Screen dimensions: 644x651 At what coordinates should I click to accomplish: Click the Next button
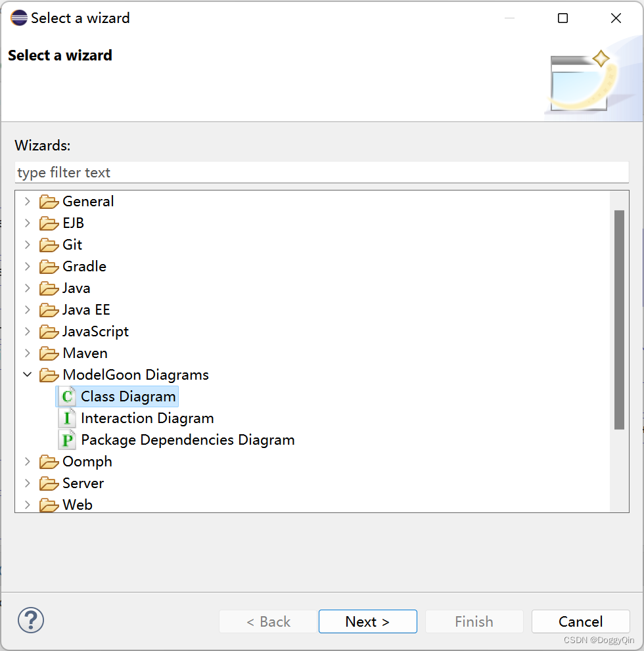pos(367,621)
